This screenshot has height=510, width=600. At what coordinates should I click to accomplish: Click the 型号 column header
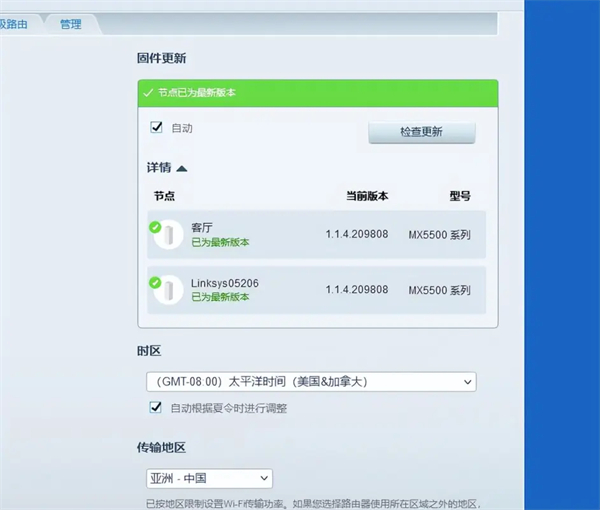(x=459, y=196)
